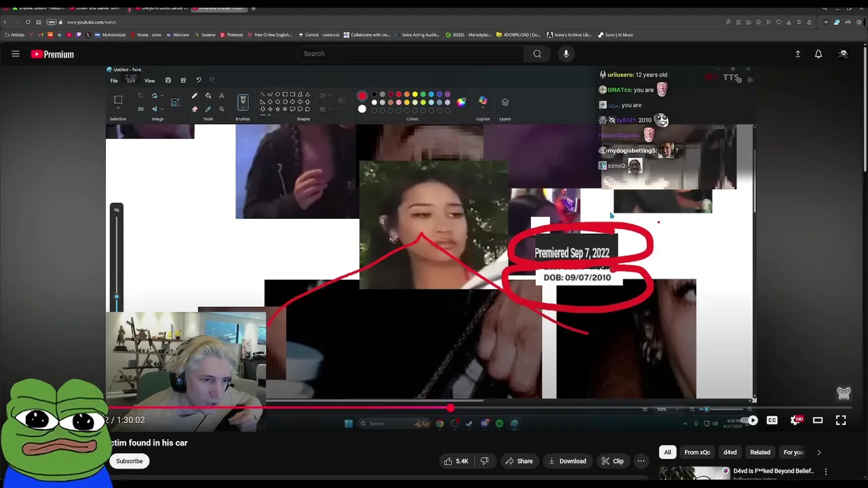Open YouTube notifications bell
Image resolution: width=868 pixels, height=488 pixels.
(x=818, y=54)
